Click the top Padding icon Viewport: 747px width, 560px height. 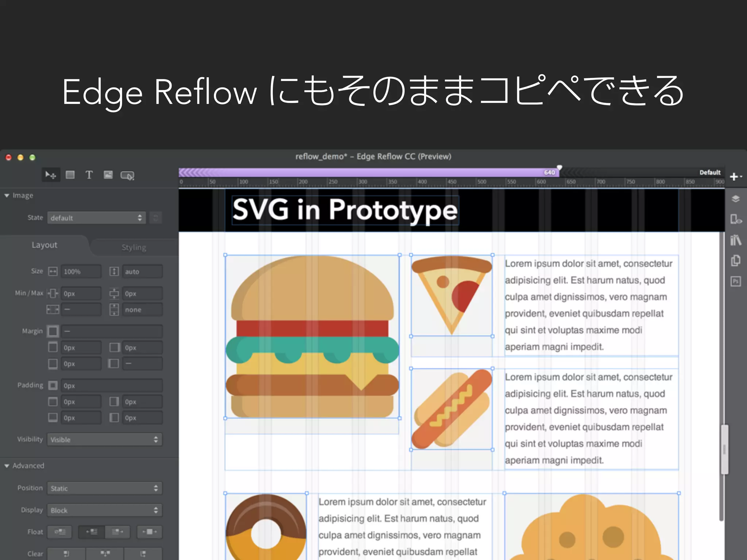pos(53,401)
